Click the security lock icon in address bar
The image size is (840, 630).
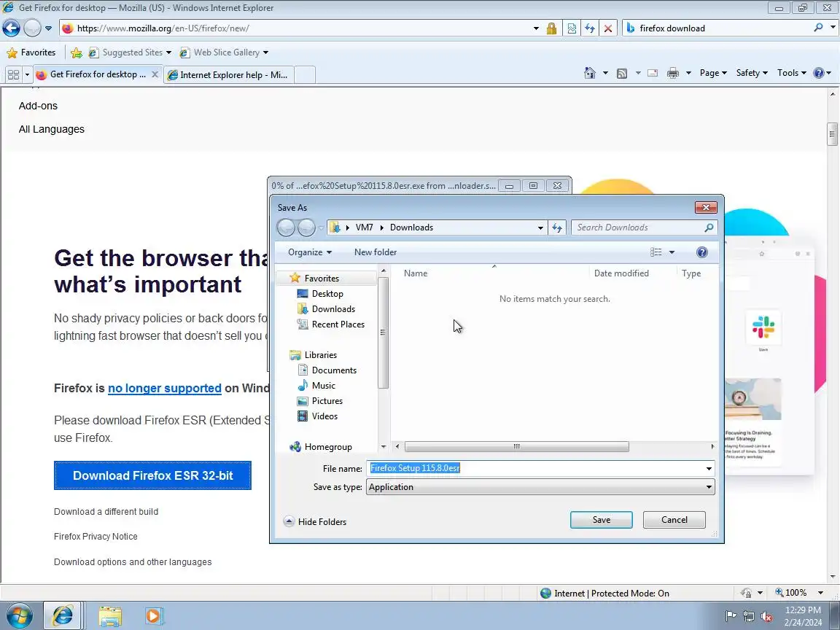[x=551, y=28]
